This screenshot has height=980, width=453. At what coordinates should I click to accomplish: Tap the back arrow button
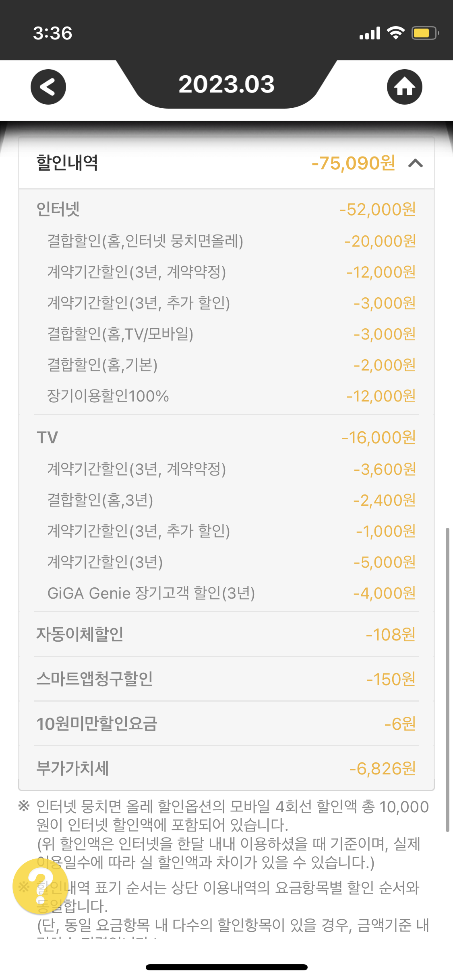coord(48,87)
